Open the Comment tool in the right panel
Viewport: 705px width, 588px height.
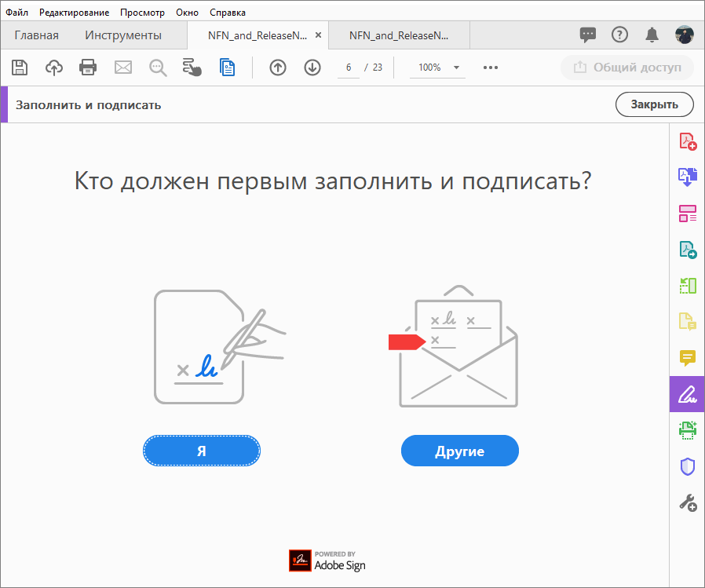pos(687,358)
